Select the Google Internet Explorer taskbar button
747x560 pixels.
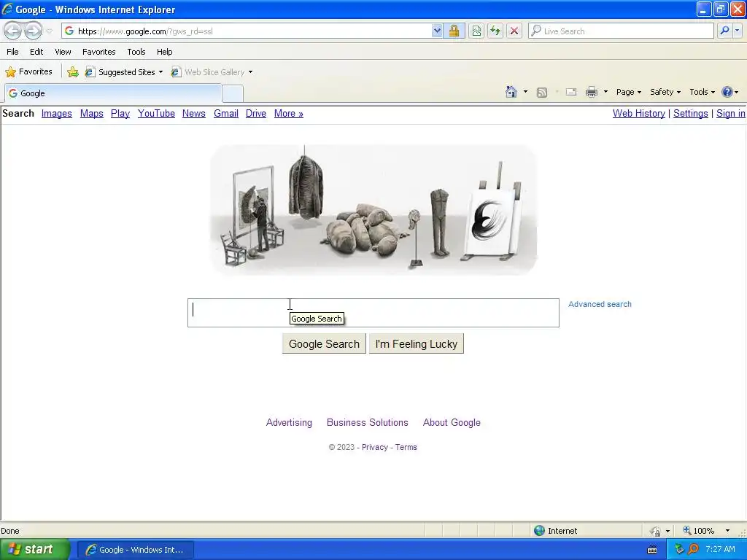135,550
